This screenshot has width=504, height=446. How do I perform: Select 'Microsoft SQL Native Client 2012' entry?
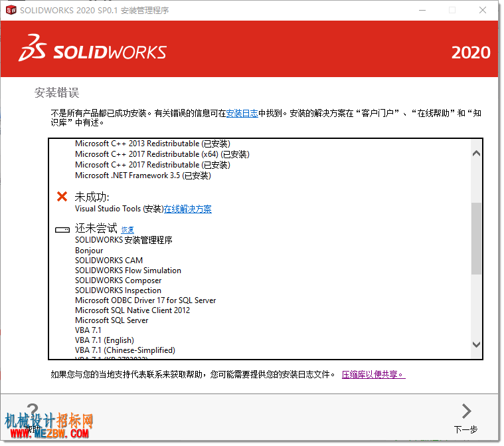132,310
